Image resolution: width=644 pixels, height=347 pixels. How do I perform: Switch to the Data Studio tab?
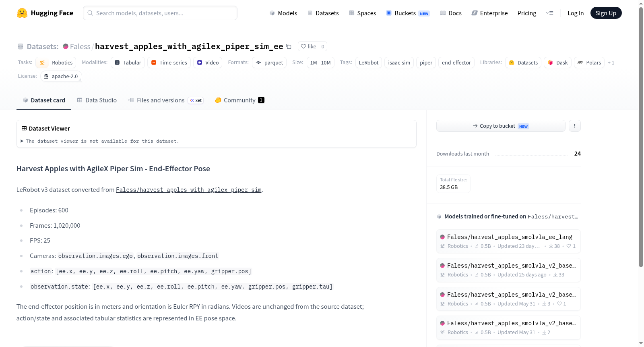[x=97, y=100]
